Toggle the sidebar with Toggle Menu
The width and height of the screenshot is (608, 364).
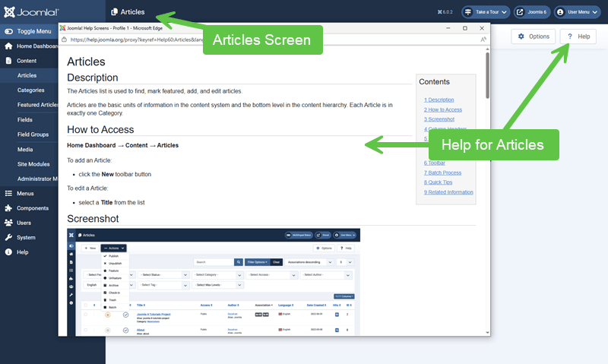[x=29, y=31]
